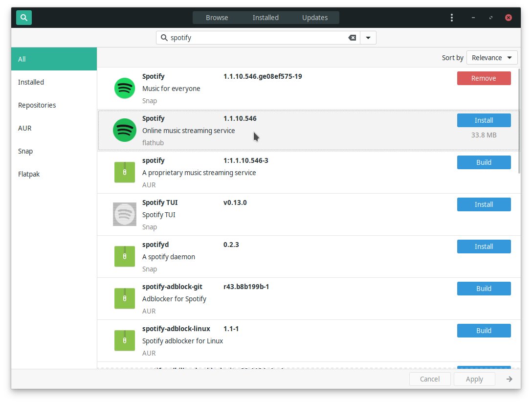Open search history dropdown arrow

[368, 38]
